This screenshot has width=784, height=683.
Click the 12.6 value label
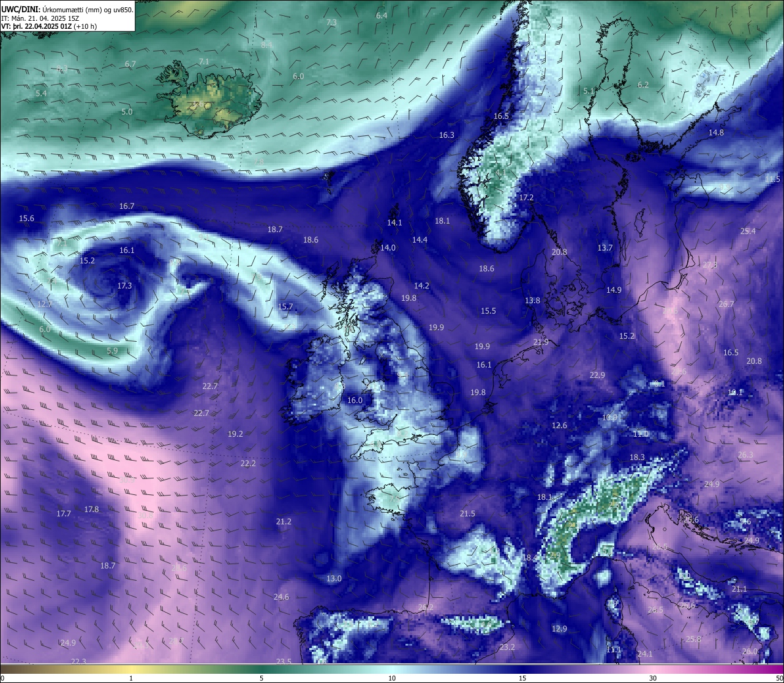[x=559, y=425]
